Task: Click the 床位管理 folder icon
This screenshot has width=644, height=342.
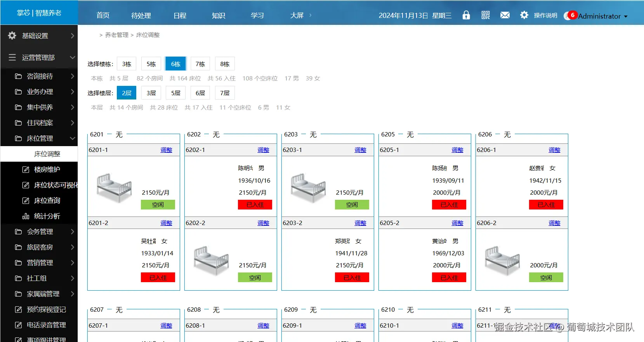Action: pyautogui.click(x=18, y=138)
